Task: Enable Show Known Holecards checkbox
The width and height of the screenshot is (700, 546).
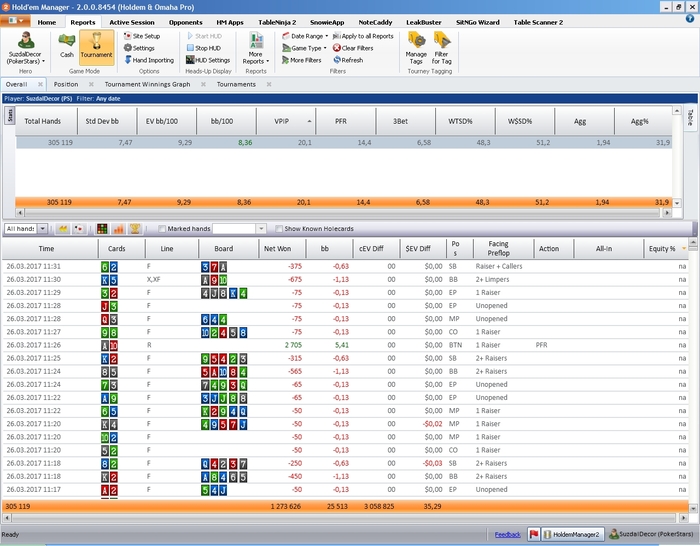Action: point(279,229)
